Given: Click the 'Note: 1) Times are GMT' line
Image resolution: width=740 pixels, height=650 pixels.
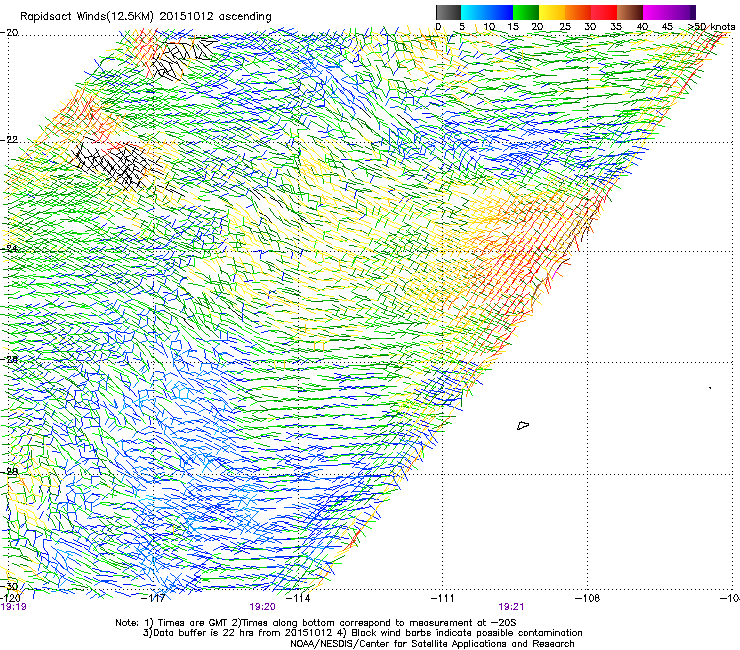Looking at the screenshot, I should click(316, 623).
